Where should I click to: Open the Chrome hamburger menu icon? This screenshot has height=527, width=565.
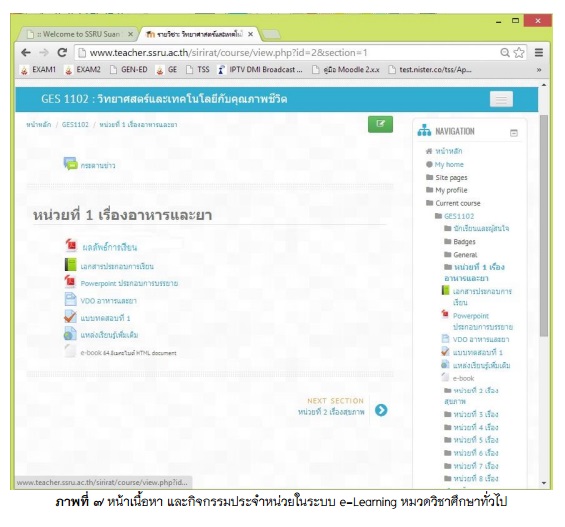(x=539, y=53)
